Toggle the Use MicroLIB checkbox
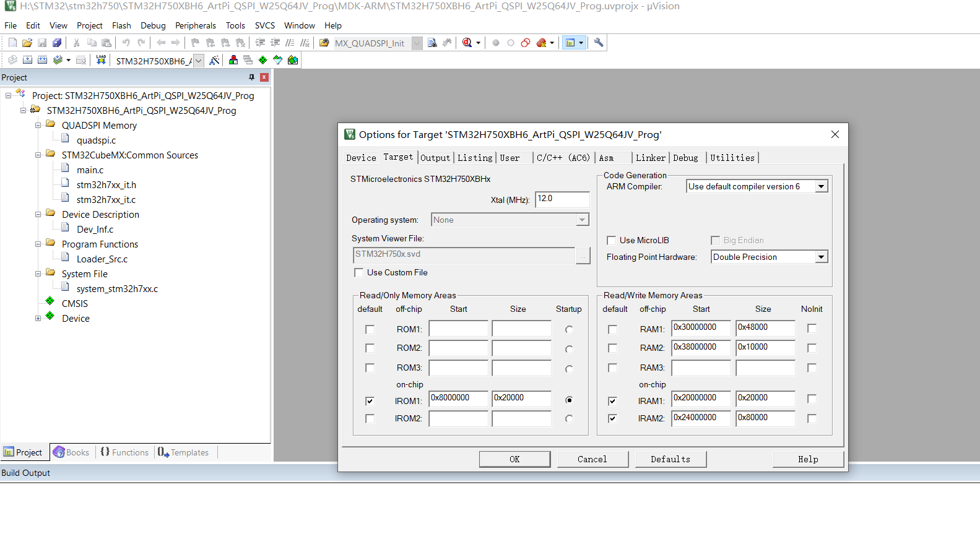This screenshot has width=980, height=547. point(611,241)
